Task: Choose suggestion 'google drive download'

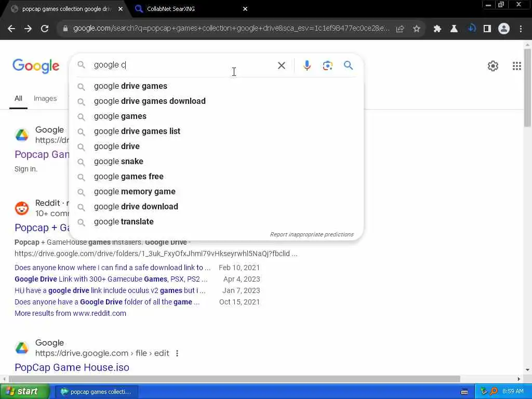Action: (216, 207)
